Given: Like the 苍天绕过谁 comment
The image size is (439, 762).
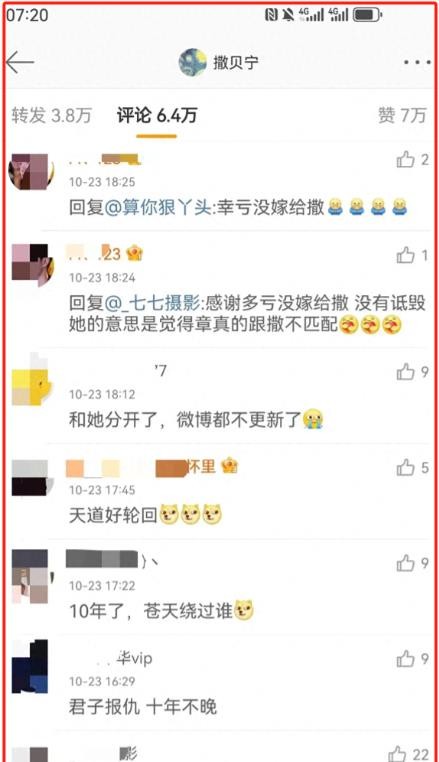Looking at the screenshot, I should (x=412, y=563).
